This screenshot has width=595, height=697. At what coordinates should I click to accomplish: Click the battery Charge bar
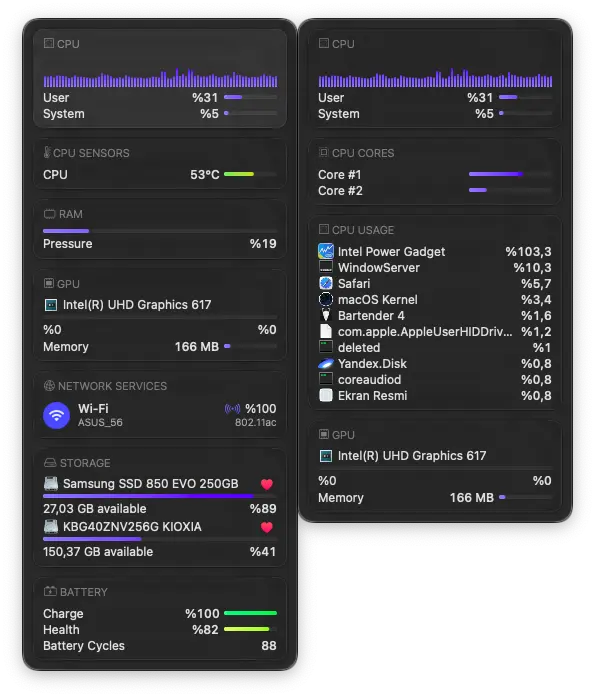click(250, 613)
